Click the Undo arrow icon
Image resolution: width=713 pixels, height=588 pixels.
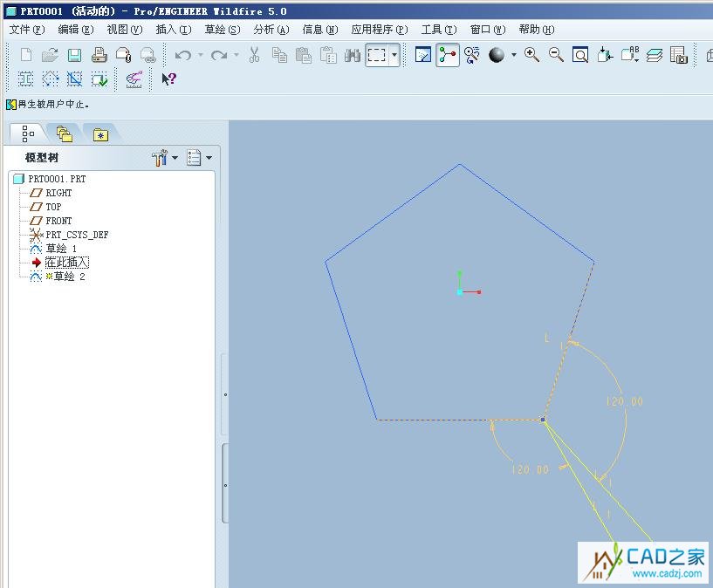pyautogui.click(x=183, y=55)
